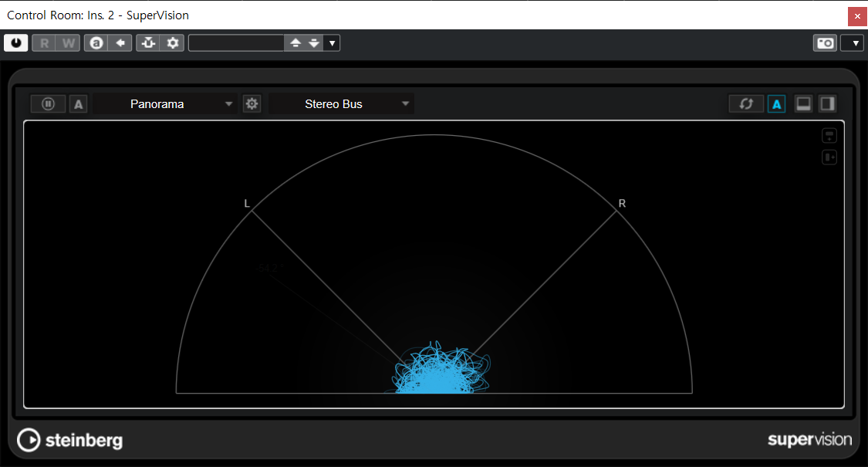Click the A/B settings compare icon

(x=96, y=43)
